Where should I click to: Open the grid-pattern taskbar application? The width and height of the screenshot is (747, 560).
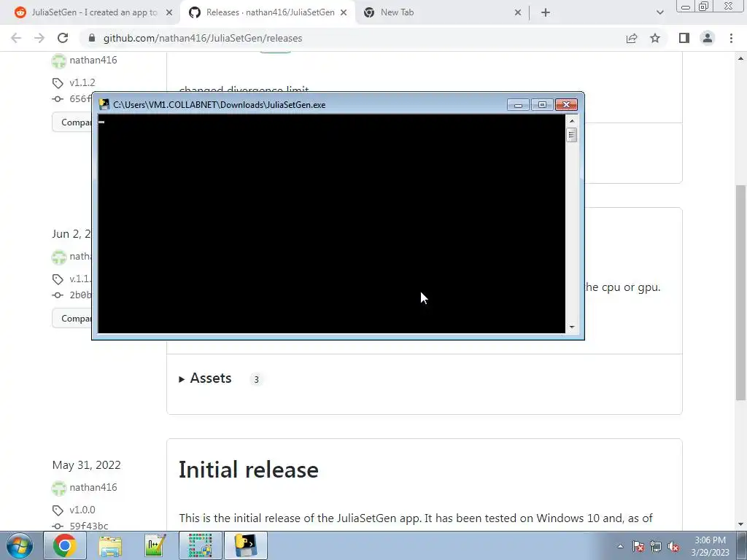coord(200,545)
